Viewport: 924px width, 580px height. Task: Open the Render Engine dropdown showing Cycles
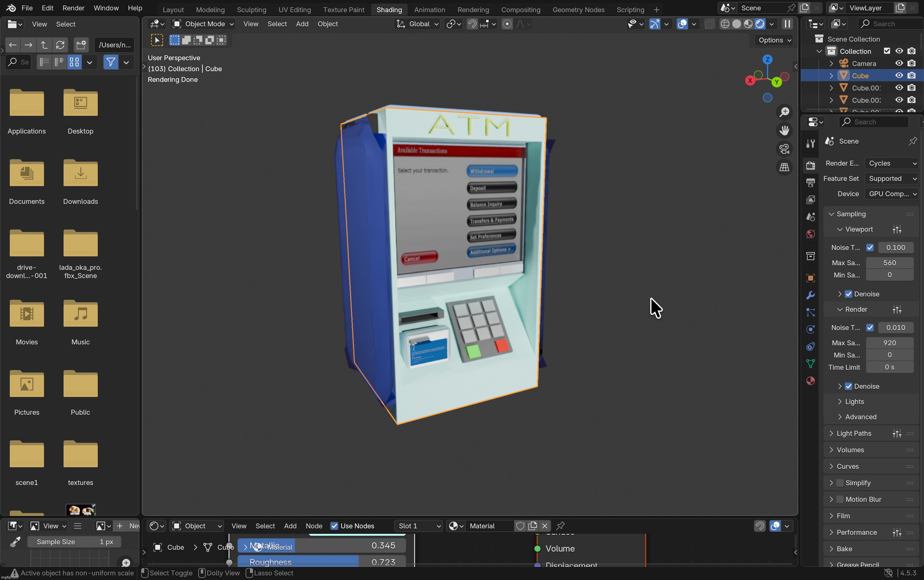tap(892, 163)
